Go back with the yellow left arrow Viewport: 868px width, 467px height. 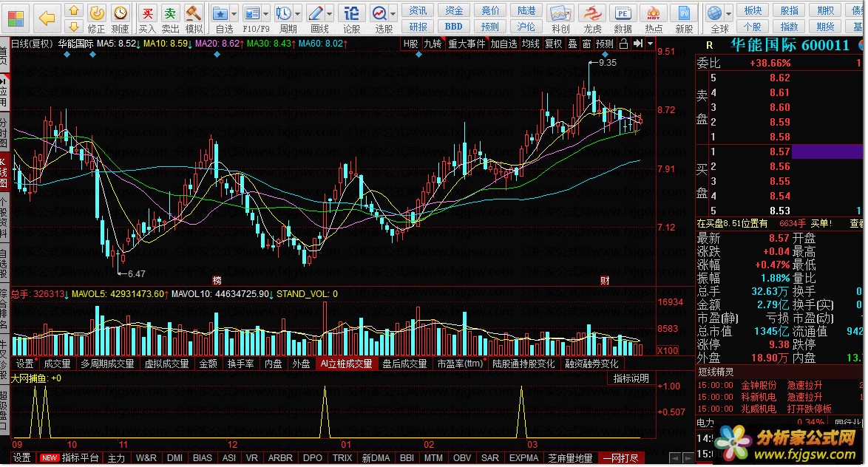47,18
